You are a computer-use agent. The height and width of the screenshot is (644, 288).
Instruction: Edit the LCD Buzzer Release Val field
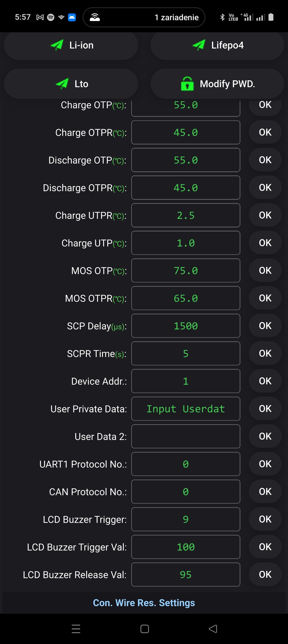(x=186, y=575)
